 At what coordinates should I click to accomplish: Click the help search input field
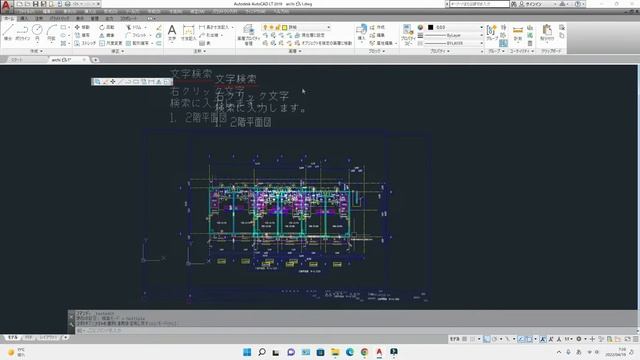(x=479, y=4)
